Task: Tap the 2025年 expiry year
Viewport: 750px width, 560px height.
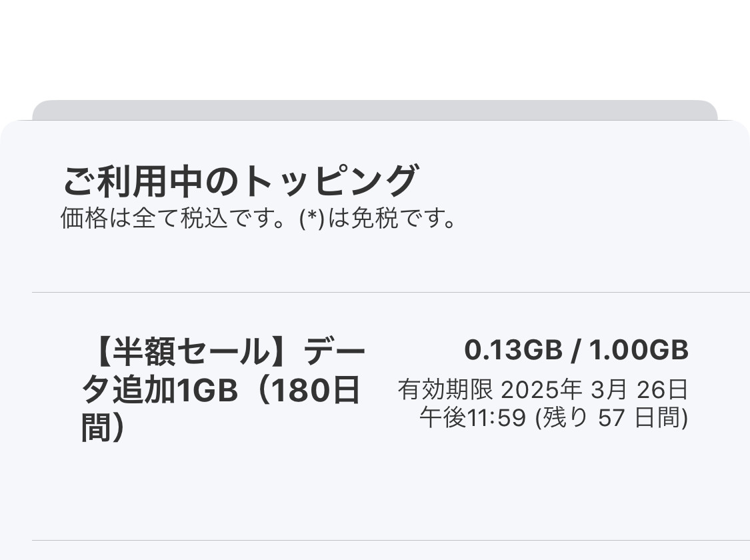Action: (x=537, y=389)
